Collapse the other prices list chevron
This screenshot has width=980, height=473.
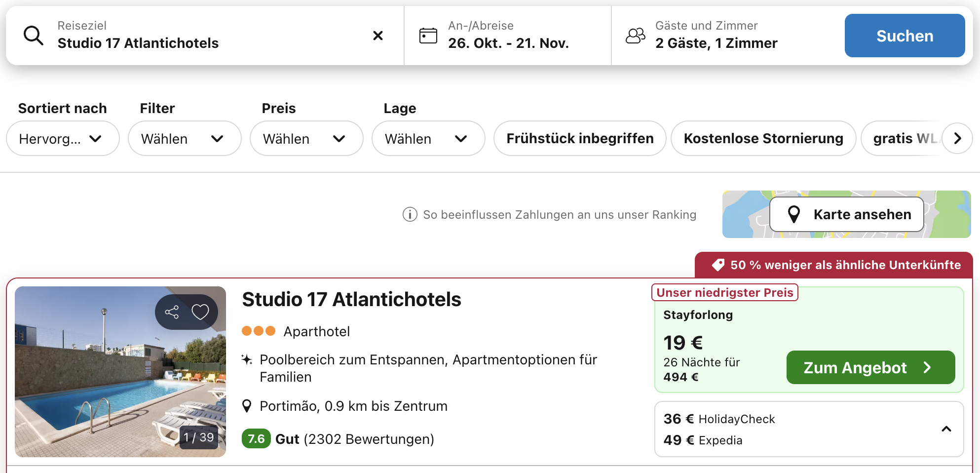click(x=946, y=429)
